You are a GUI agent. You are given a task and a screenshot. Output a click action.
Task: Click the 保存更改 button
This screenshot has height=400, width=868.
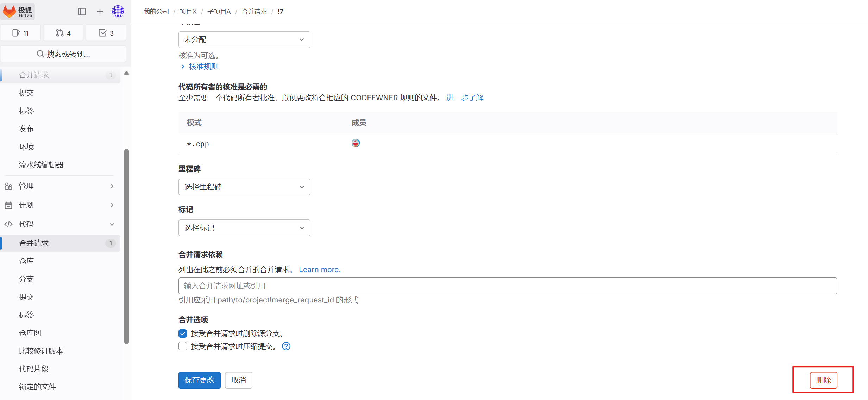pos(199,380)
